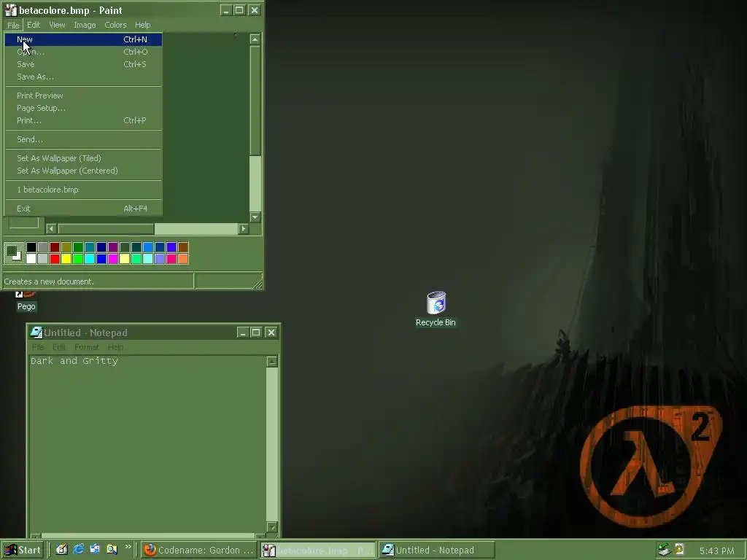Switch to Untitled - Notepad taskbar button
This screenshot has height=560, width=747.
click(x=436, y=550)
